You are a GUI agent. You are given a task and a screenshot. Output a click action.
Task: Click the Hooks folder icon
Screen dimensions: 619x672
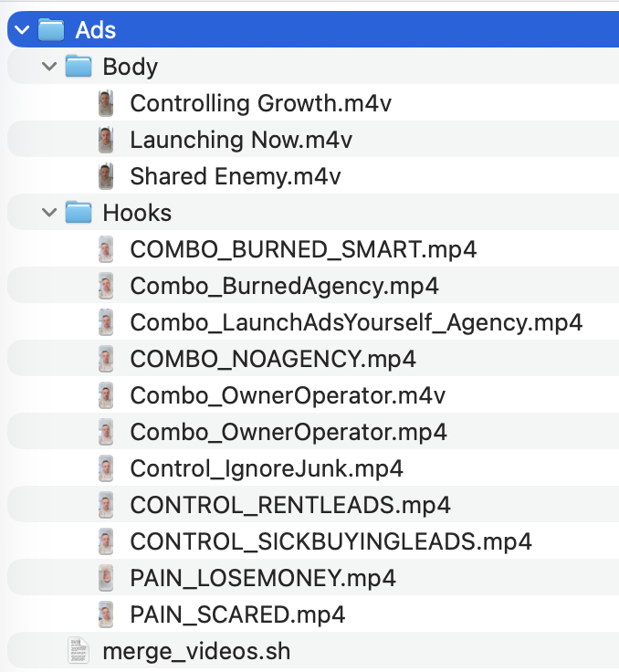pos(79,212)
